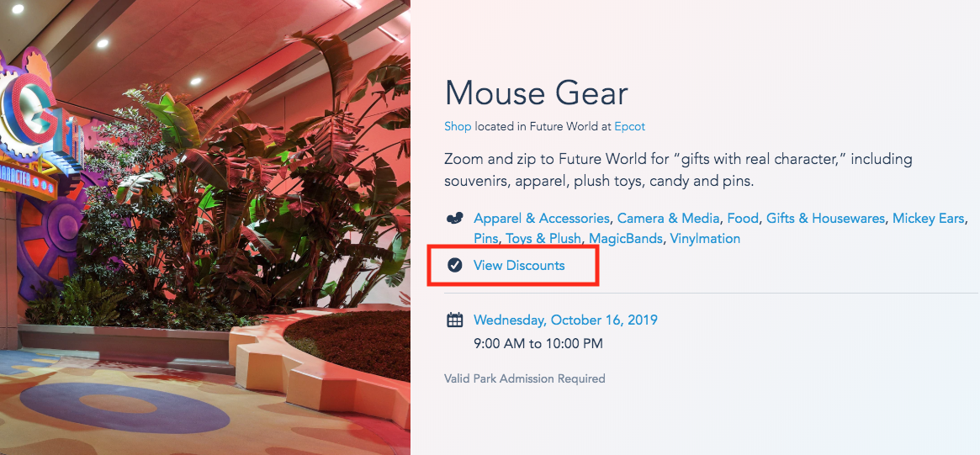Screen dimensions: 980x455
Task: Open the Camera & Media link
Action: [x=668, y=219]
